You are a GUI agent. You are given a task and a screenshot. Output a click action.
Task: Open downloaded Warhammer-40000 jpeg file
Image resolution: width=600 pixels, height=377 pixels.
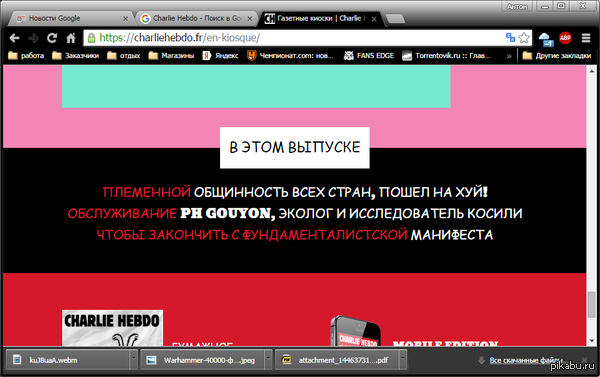point(202,360)
